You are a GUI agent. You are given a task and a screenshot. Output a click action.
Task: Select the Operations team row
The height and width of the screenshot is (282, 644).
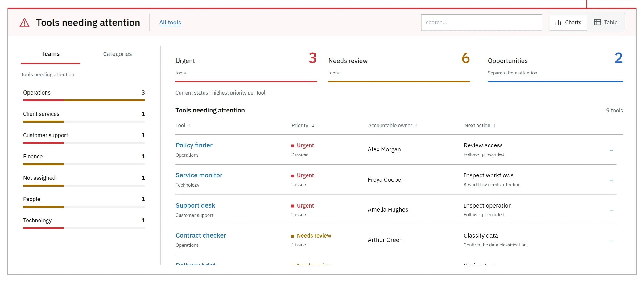[x=84, y=95]
